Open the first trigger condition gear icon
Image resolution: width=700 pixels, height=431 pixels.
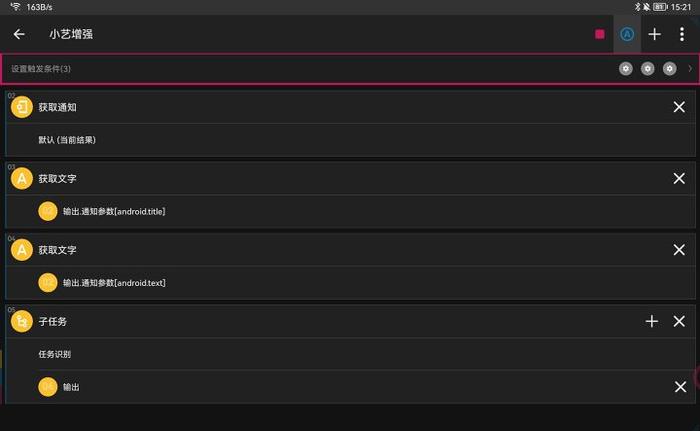tap(625, 69)
